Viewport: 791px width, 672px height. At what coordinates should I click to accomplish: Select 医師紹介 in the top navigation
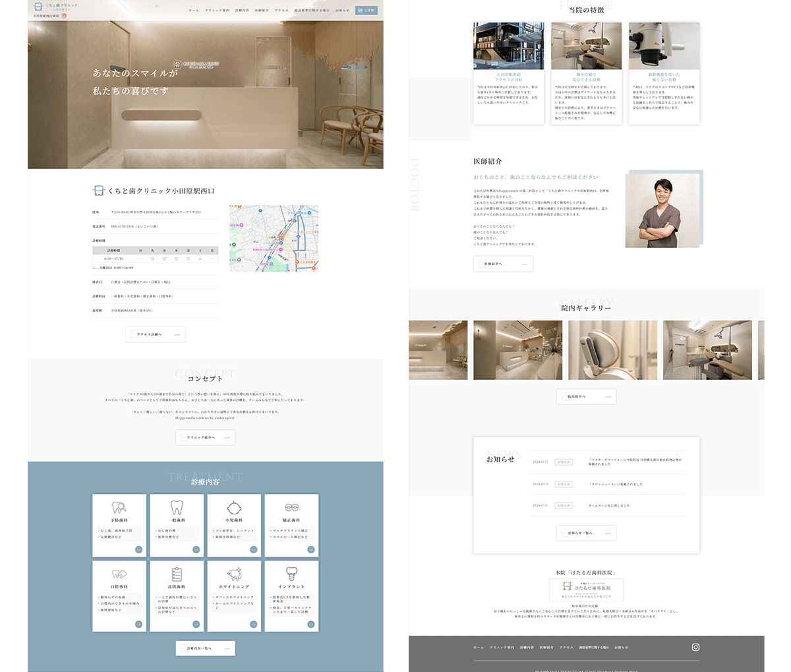[x=262, y=11]
